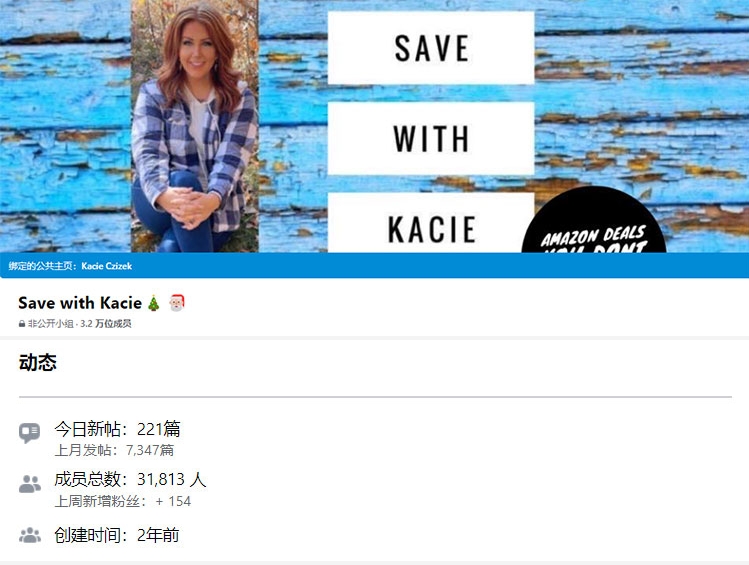
Task: Click the WITH white banner box
Action: pos(431,139)
